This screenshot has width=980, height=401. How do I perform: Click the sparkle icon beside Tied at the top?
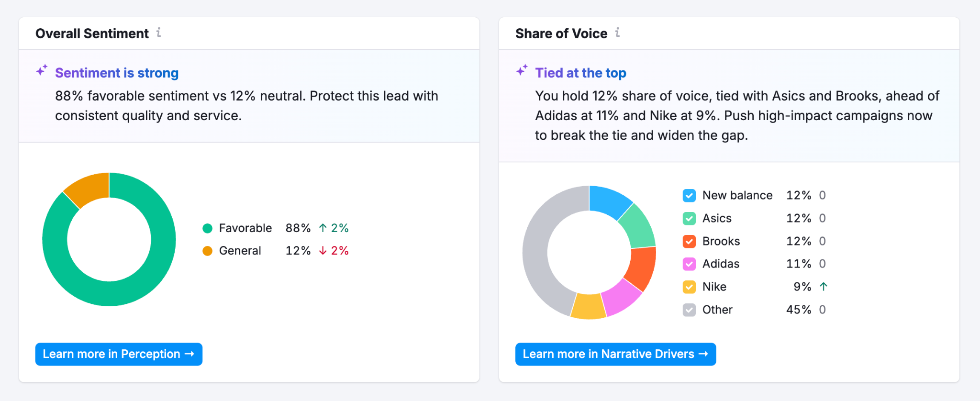(522, 70)
